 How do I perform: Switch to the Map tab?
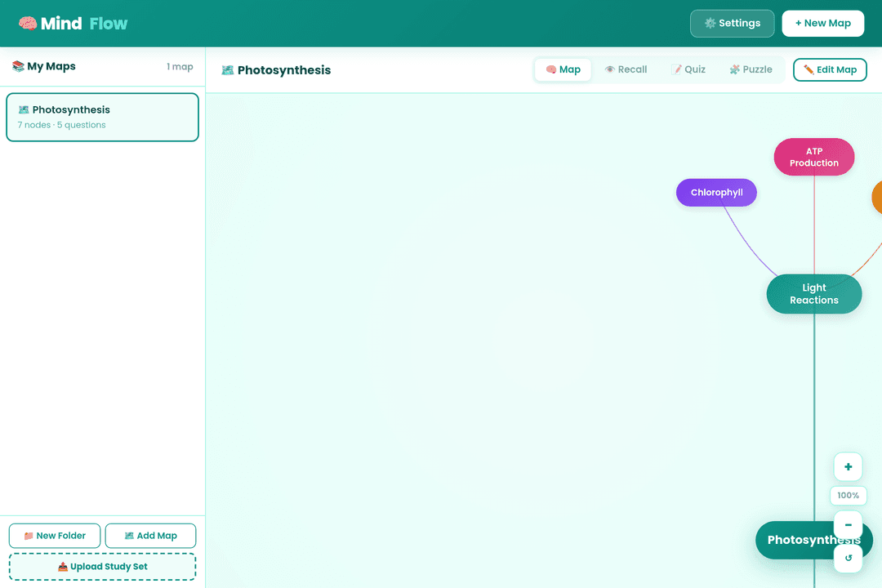[563, 69]
